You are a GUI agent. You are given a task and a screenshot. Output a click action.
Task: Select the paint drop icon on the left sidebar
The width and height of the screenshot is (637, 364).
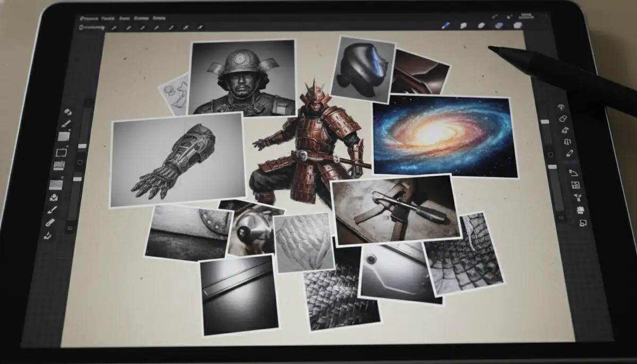[54, 198]
